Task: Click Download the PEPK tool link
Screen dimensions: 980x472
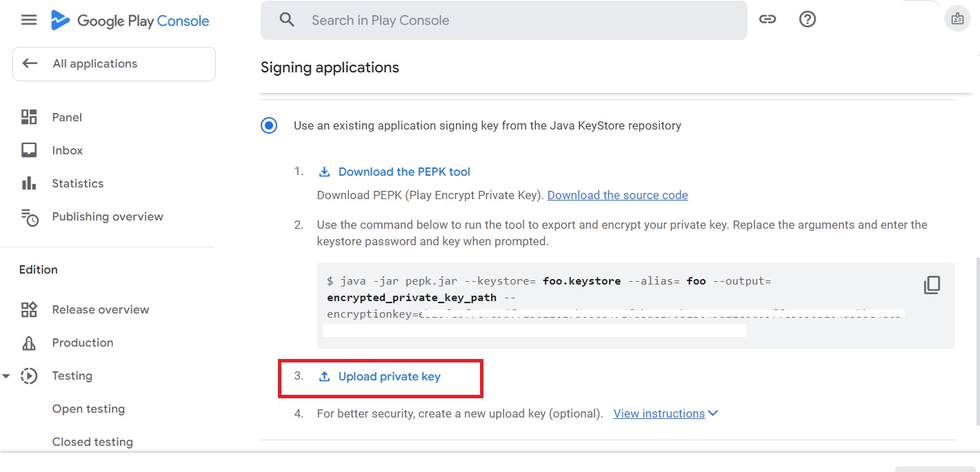Action: pos(403,172)
